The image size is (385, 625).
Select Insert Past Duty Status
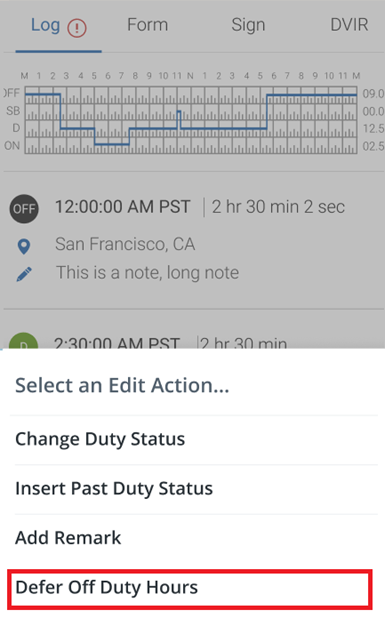(194, 489)
